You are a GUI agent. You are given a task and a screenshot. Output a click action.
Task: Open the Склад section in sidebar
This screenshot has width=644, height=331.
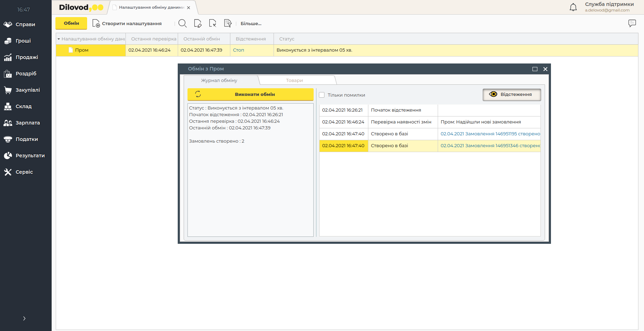coord(23,106)
